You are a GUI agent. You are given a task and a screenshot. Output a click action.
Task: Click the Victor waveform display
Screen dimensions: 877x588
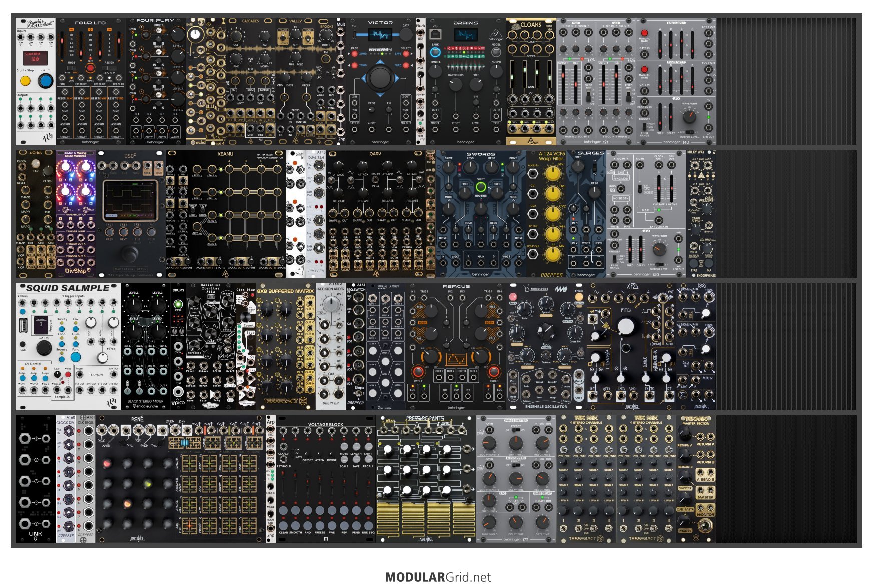pyautogui.click(x=380, y=35)
